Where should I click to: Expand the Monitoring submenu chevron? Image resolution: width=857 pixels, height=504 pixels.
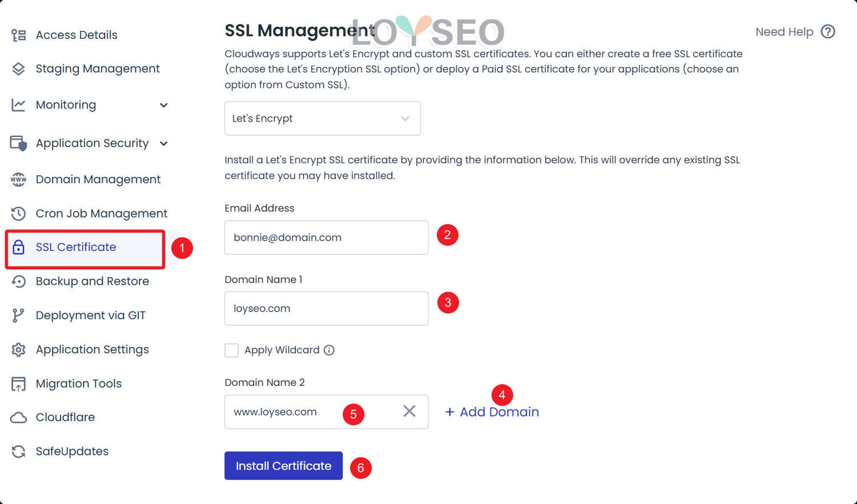[164, 106]
